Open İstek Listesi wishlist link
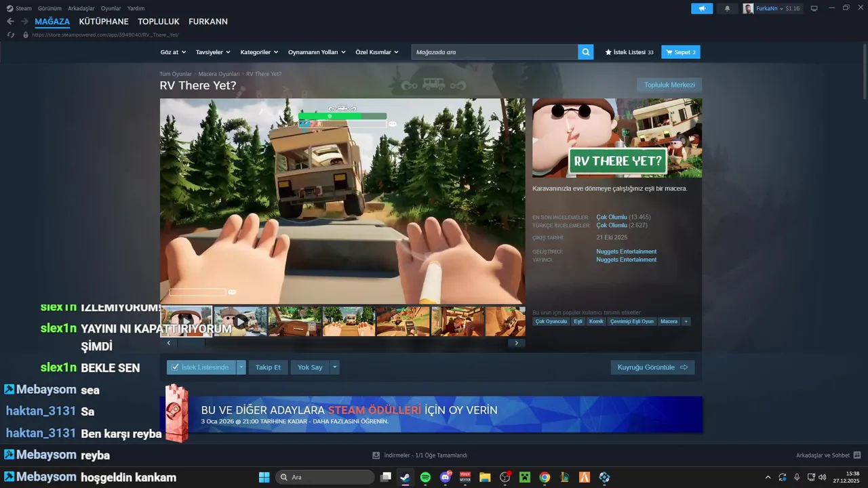Screen dimensions: 868x488 [x=629, y=52]
